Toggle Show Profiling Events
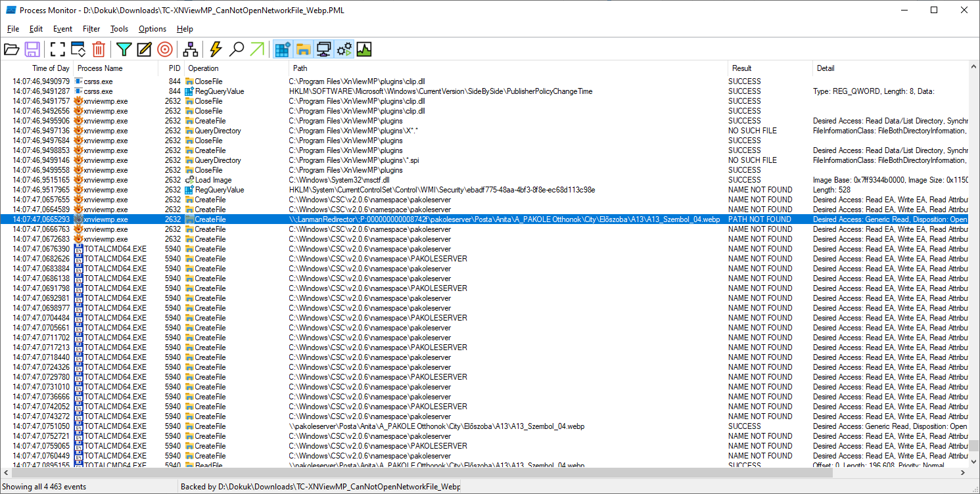980x494 pixels. coord(364,49)
